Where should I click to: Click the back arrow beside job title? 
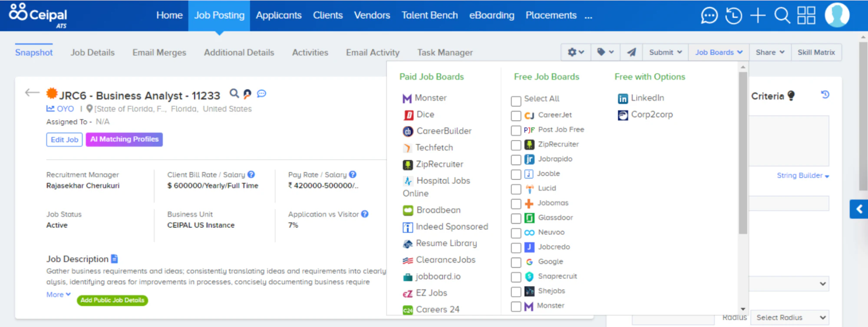click(32, 93)
